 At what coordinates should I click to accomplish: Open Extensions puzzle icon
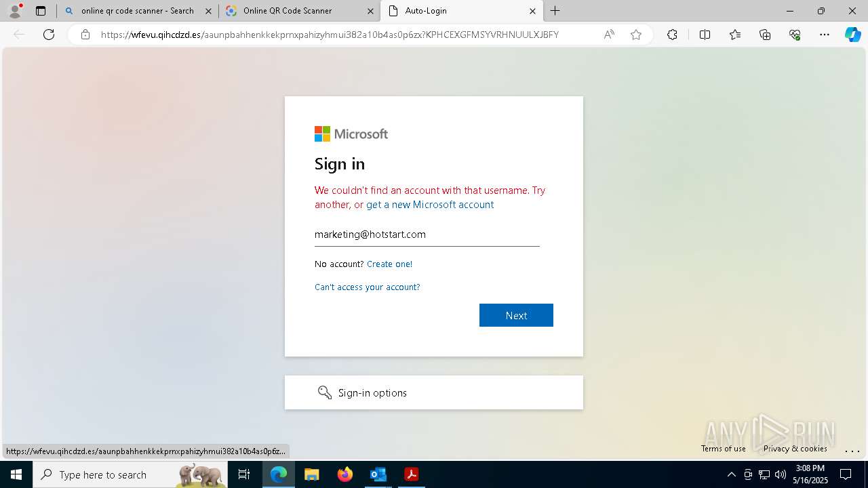click(x=672, y=35)
